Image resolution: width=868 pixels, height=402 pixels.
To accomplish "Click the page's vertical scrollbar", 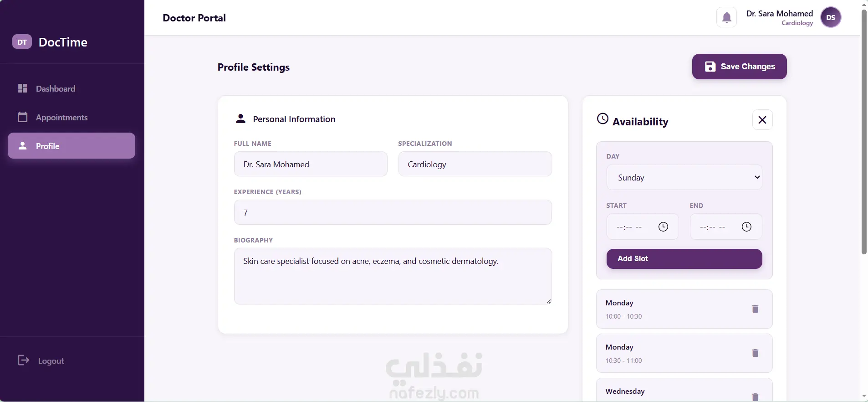I will (864, 132).
